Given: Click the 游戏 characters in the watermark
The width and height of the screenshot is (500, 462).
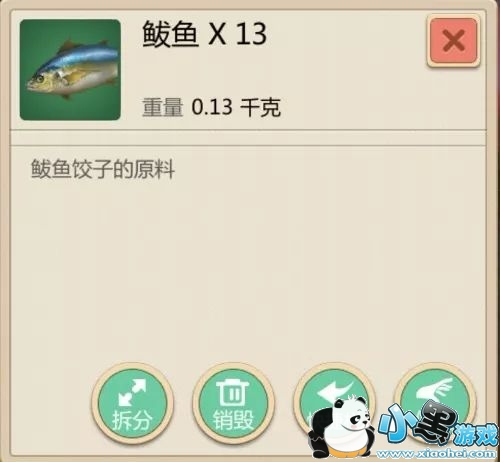Looking at the screenshot, I should click(477, 435).
